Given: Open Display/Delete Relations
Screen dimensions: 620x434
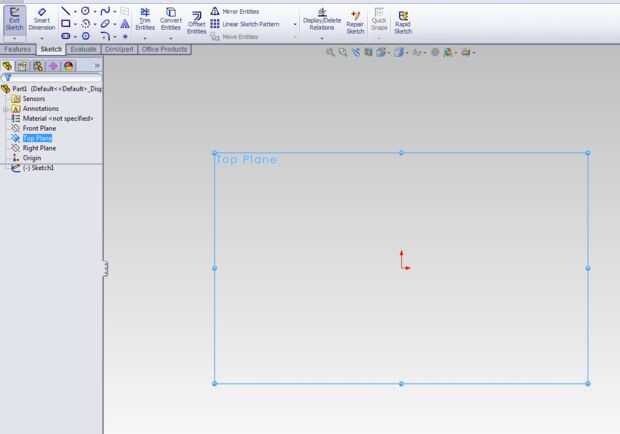Looking at the screenshot, I should [322, 19].
